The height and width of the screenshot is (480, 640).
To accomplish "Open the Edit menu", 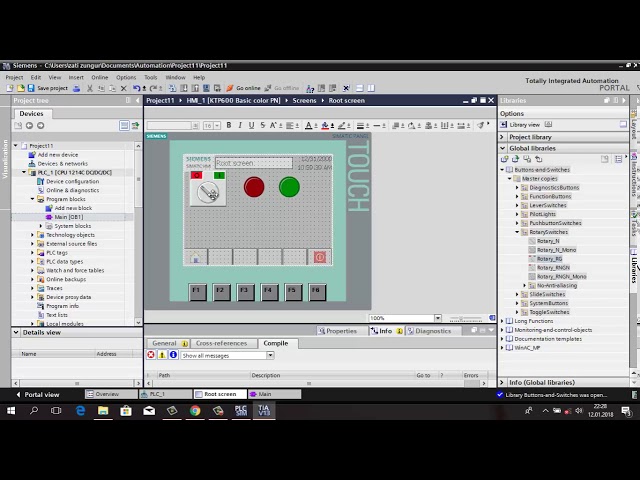I will coord(36,78).
